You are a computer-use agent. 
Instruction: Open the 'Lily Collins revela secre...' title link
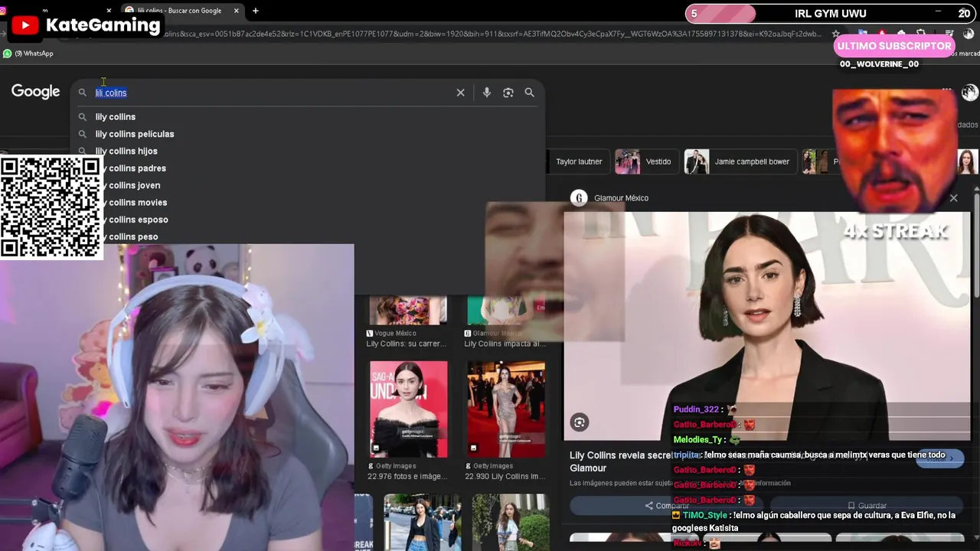click(x=621, y=461)
